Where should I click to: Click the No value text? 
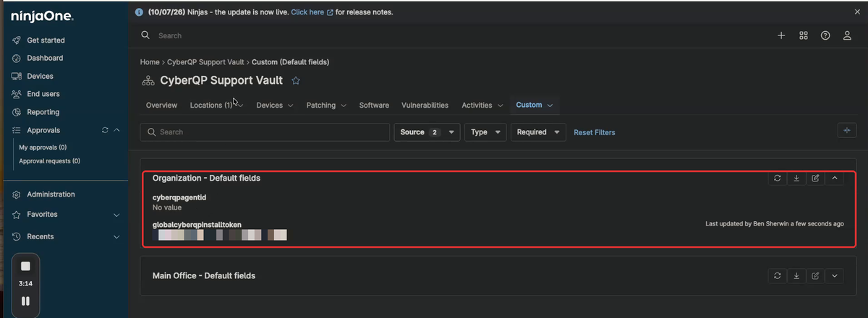coord(167,207)
